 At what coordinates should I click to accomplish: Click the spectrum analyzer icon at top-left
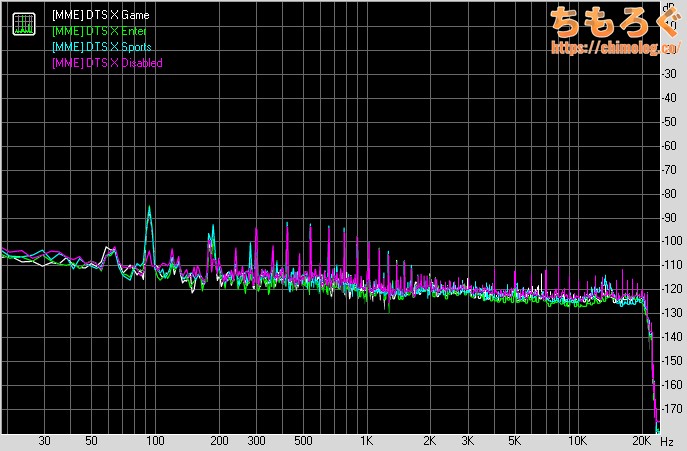[x=22, y=23]
